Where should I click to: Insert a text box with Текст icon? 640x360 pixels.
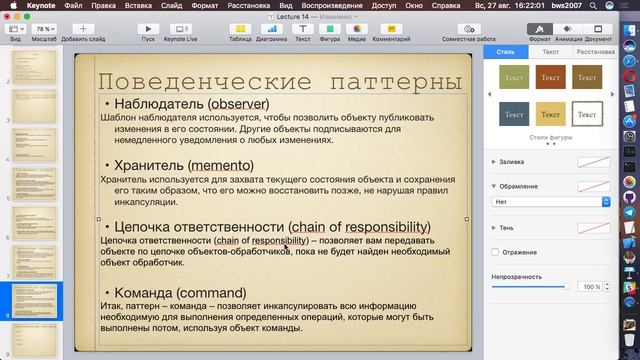coord(302,29)
